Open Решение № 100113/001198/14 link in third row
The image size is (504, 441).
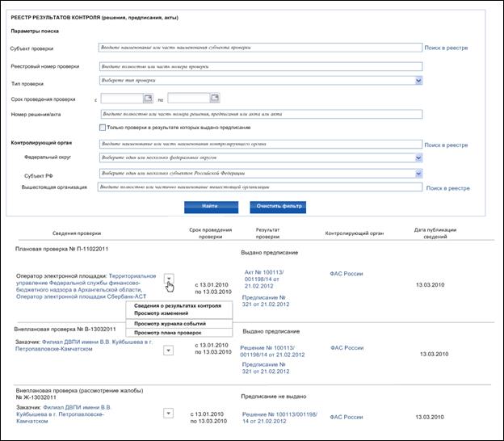[x=279, y=418]
